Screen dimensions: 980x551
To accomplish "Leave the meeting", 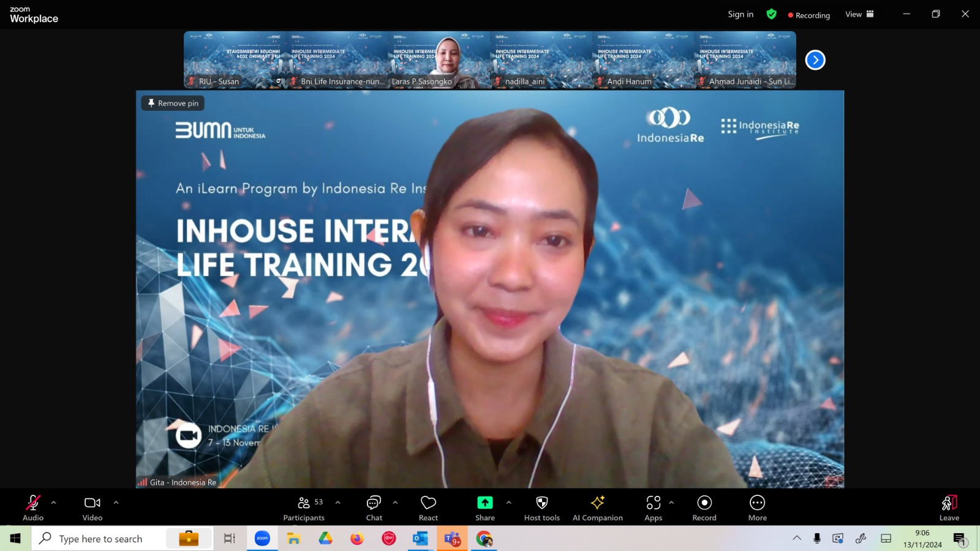I will click(x=949, y=508).
